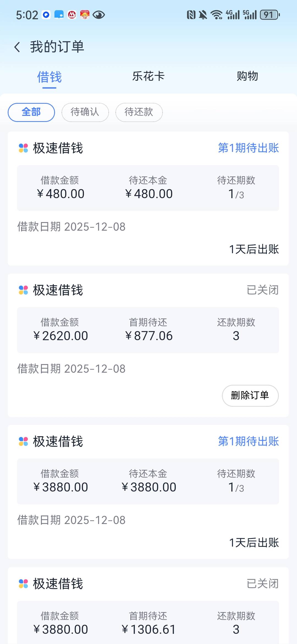This screenshot has width=297, height=644.
Task: Tap the NFC icon in status bar
Action: pyautogui.click(x=191, y=15)
